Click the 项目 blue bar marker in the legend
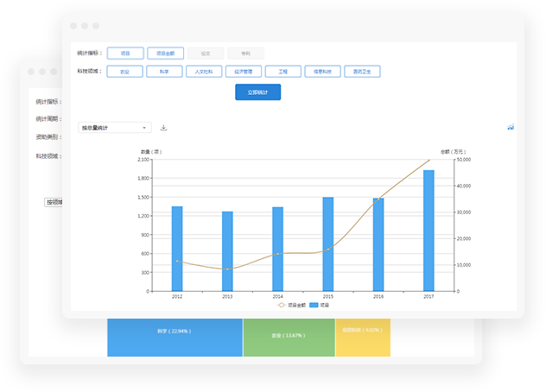The width and height of the screenshot is (546, 392). click(x=314, y=305)
